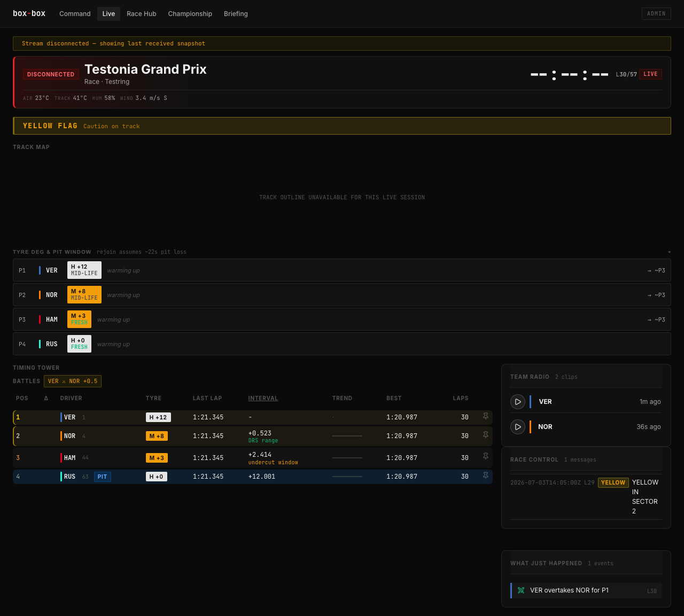Click the +12.001 interval for RUS
Image resolution: width=684 pixels, height=616 pixels.
point(262,477)
